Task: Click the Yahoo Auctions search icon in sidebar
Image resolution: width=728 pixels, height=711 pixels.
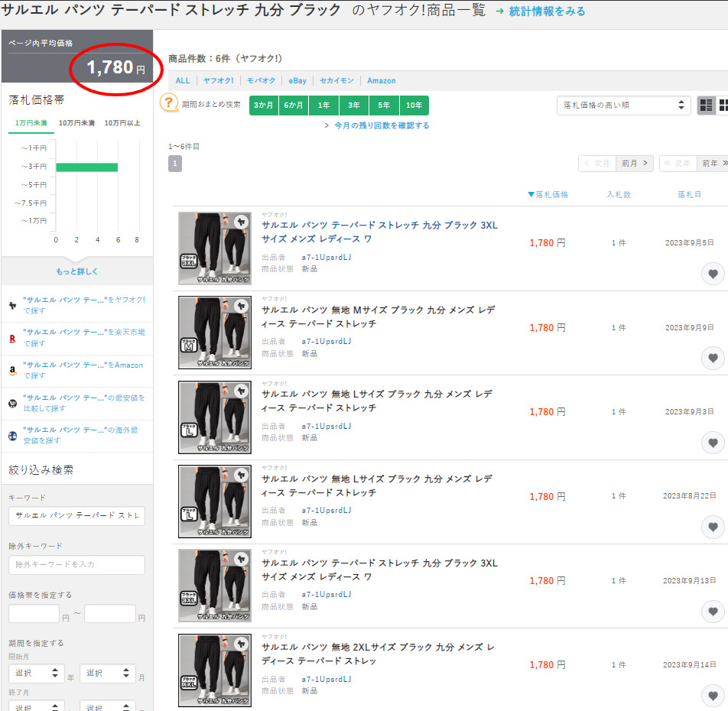Action: pyautogui.click(x=12, y=306)
